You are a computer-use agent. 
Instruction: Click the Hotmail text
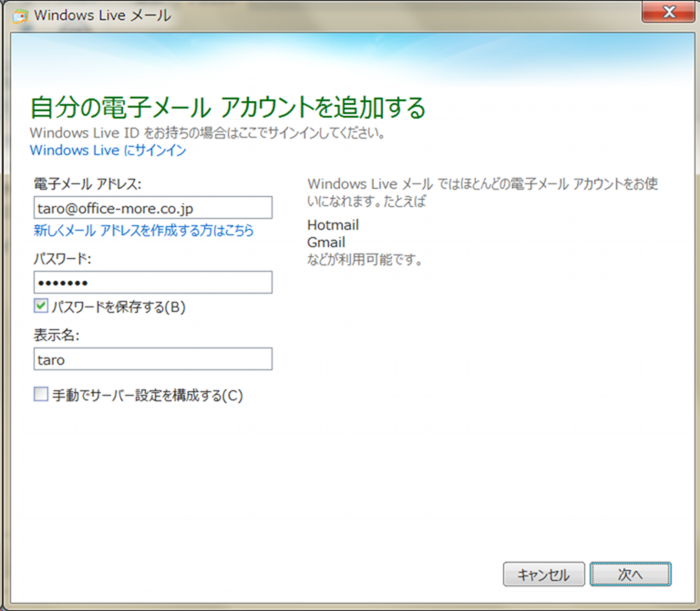coord(333,225)
